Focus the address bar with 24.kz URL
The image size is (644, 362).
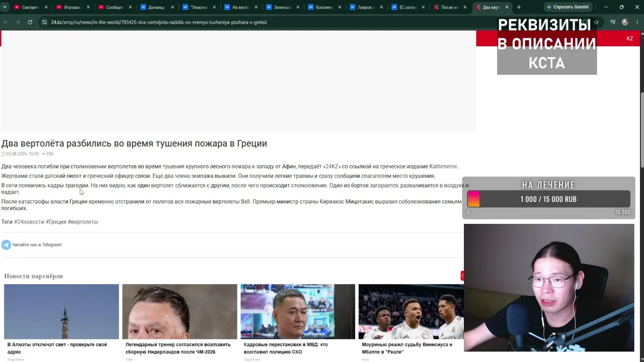pyautogui.click(x=158, y=22)
